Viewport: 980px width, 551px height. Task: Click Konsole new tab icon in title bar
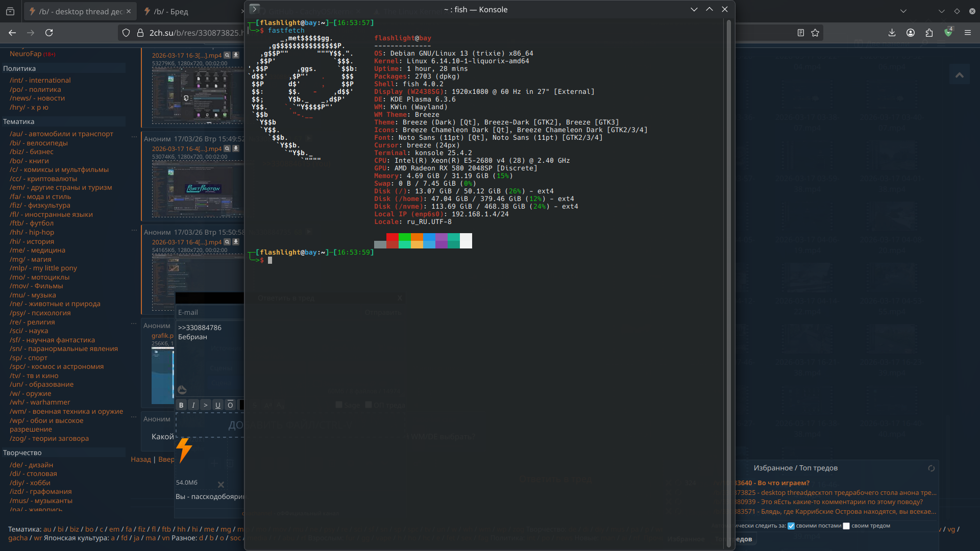255,9
